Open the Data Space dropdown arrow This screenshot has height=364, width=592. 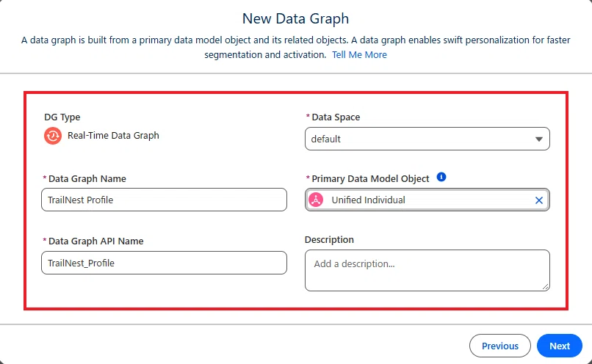[539, 139]
